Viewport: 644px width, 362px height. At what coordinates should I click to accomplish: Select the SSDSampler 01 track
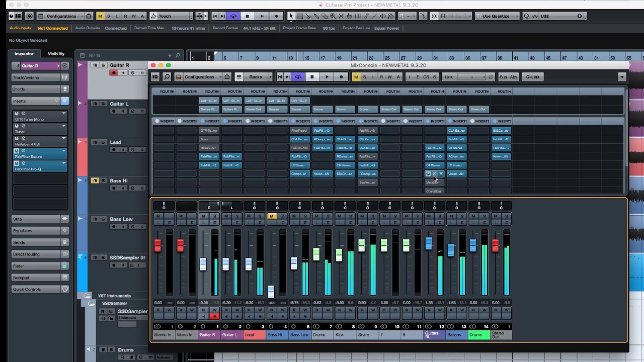click(128, 258)
